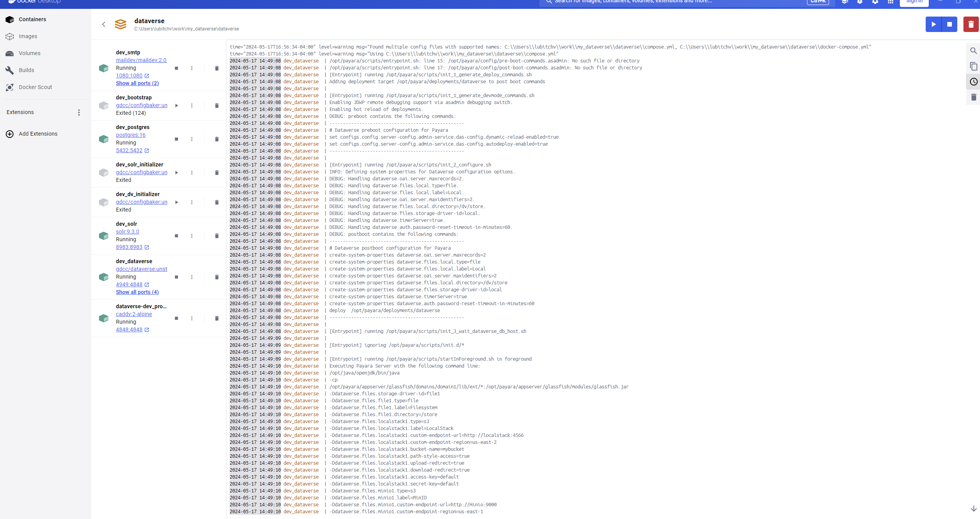Image resolution: width=980 pixels, height=519 pixels.
Task: Show all ports for dev_dataverse
Action: pos(137,292)
